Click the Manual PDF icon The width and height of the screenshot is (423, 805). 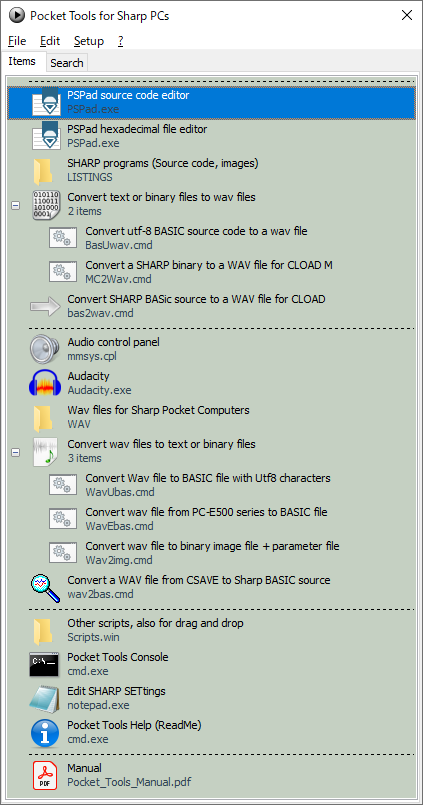pos(45,775)
